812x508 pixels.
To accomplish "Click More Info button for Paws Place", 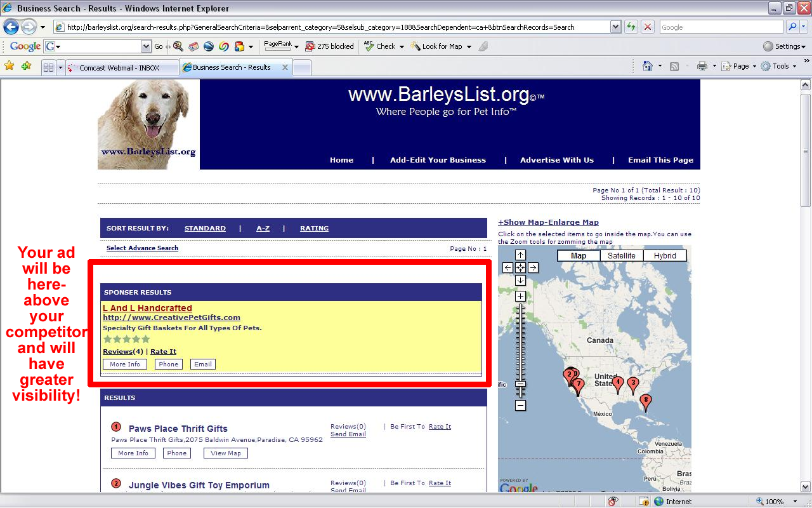I will pos(133,453).
